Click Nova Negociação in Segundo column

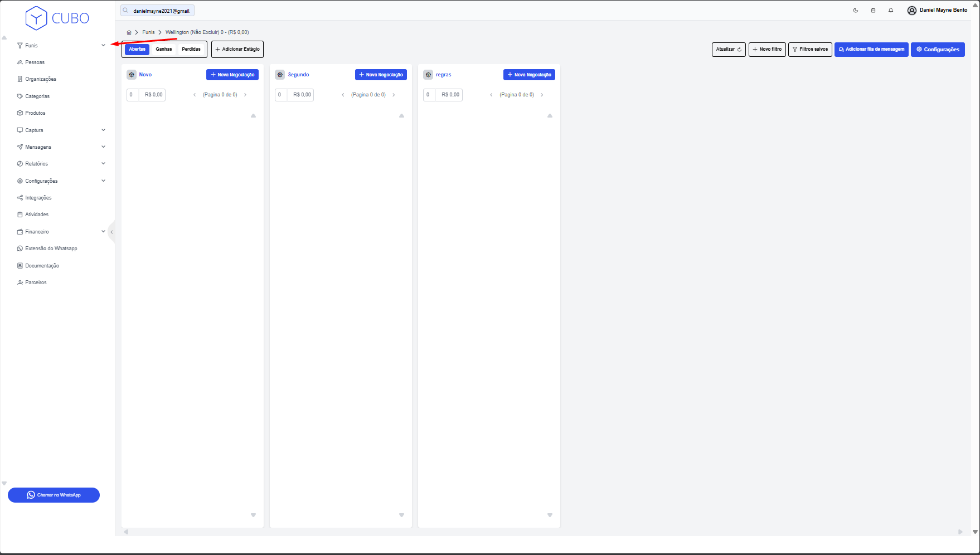click(x=381, y=75)
